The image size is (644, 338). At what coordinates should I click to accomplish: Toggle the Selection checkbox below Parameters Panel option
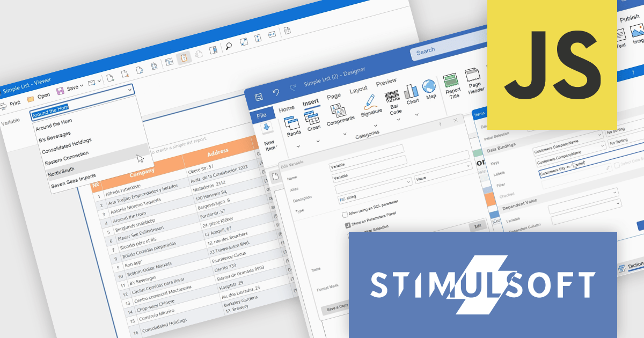pos(349,235)
